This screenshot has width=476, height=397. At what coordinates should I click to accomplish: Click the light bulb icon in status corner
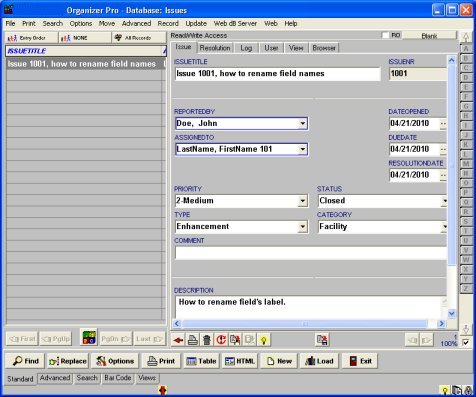pos(445,390)
